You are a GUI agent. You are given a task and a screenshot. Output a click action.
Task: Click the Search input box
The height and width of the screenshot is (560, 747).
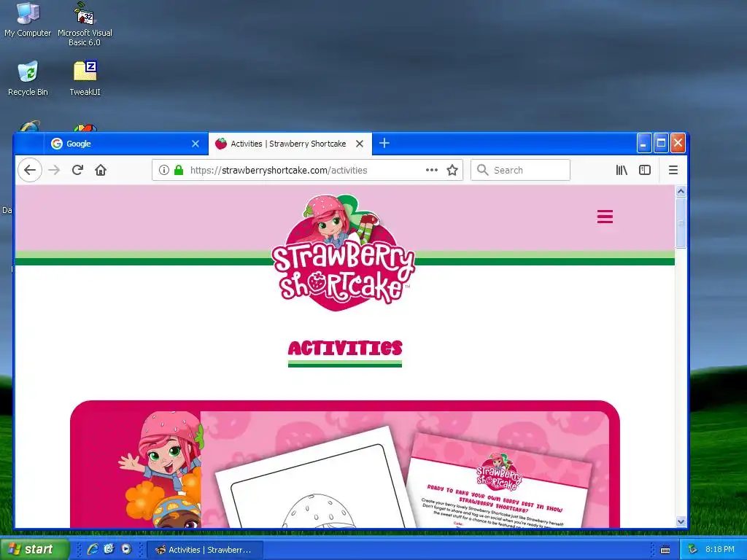520,170
